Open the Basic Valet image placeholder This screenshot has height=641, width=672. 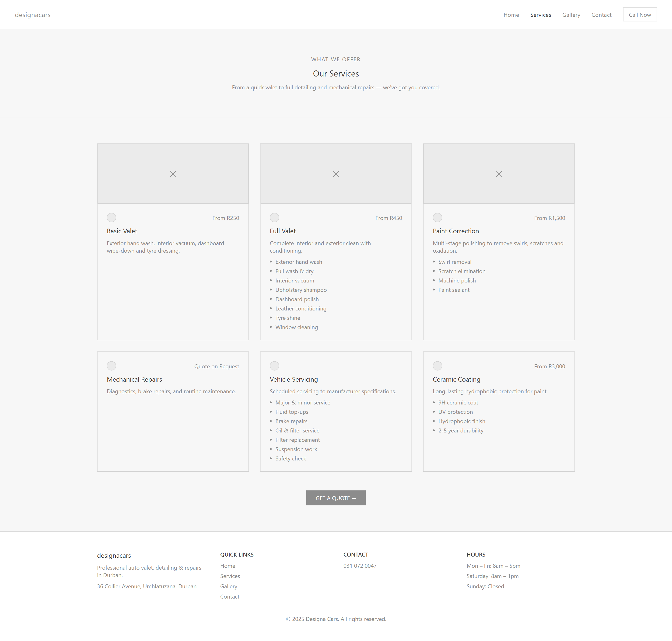tap(173, 174)
